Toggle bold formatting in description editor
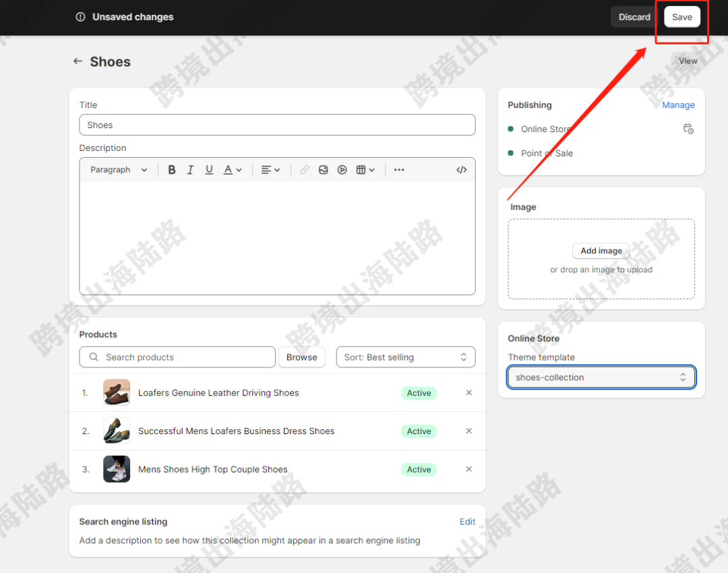This screenshot has width=728, height=573. 172,170
